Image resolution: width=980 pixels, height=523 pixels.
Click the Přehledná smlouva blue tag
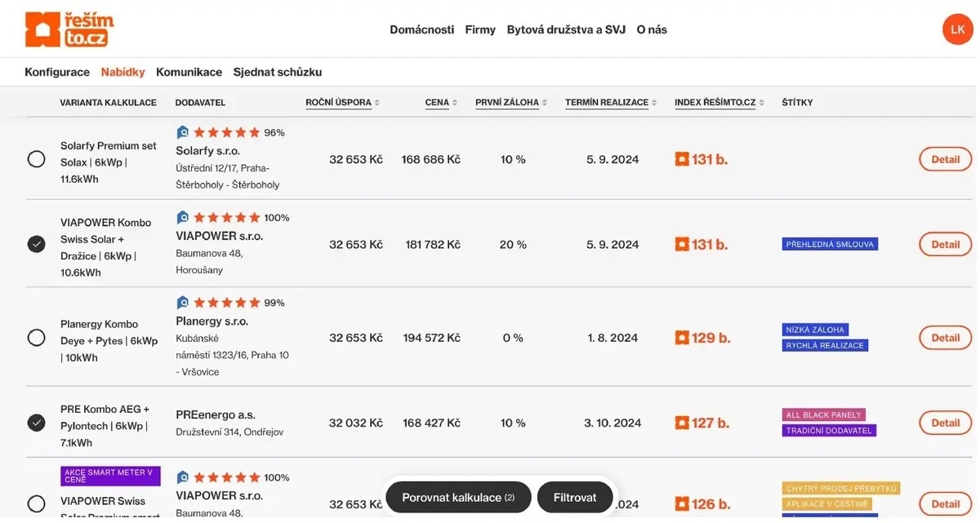coord(830,244)
